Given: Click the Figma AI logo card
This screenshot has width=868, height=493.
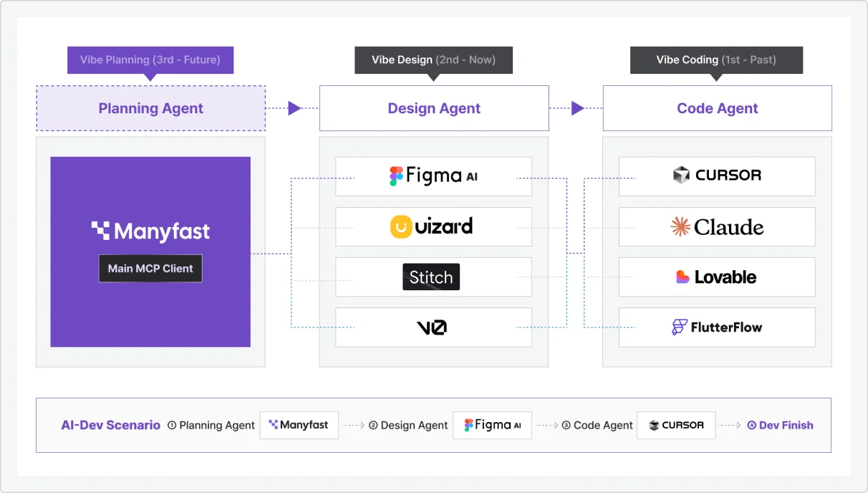Looking at the screenshot, I should (x=433, y=176).
